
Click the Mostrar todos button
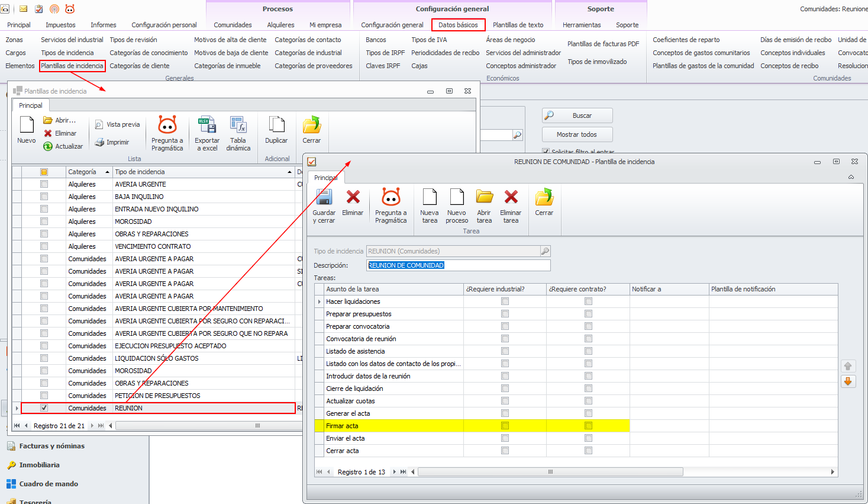(577, 134)
